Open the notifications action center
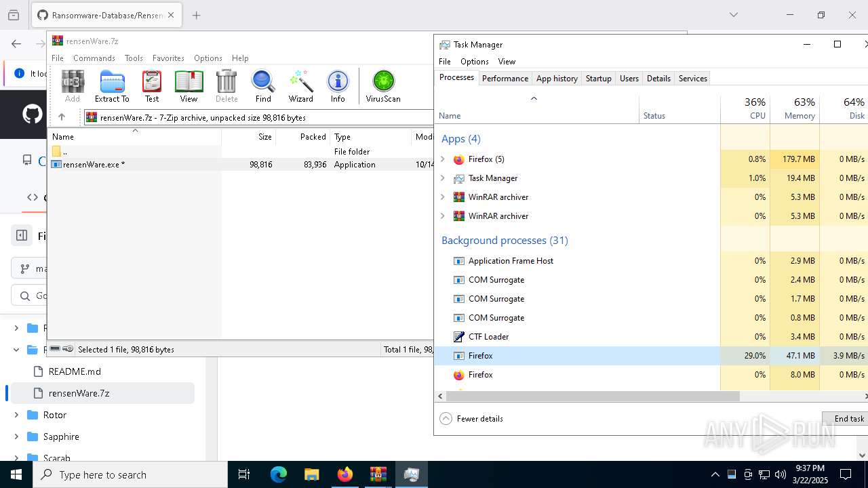The image size is (868, 488). tap(846, 474)
